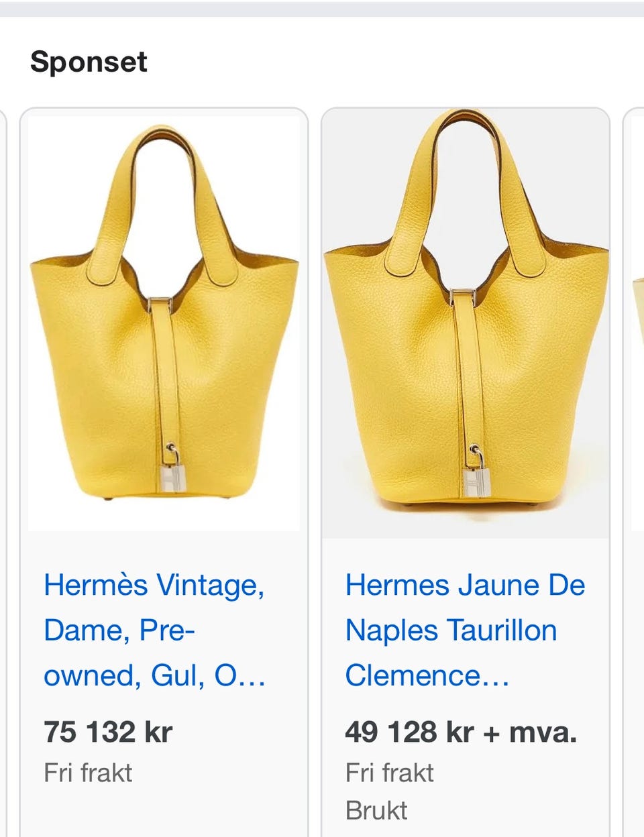644x837 pixels.
Task: Select the 49 128 kr + mva. price
Action: [461, 732]
